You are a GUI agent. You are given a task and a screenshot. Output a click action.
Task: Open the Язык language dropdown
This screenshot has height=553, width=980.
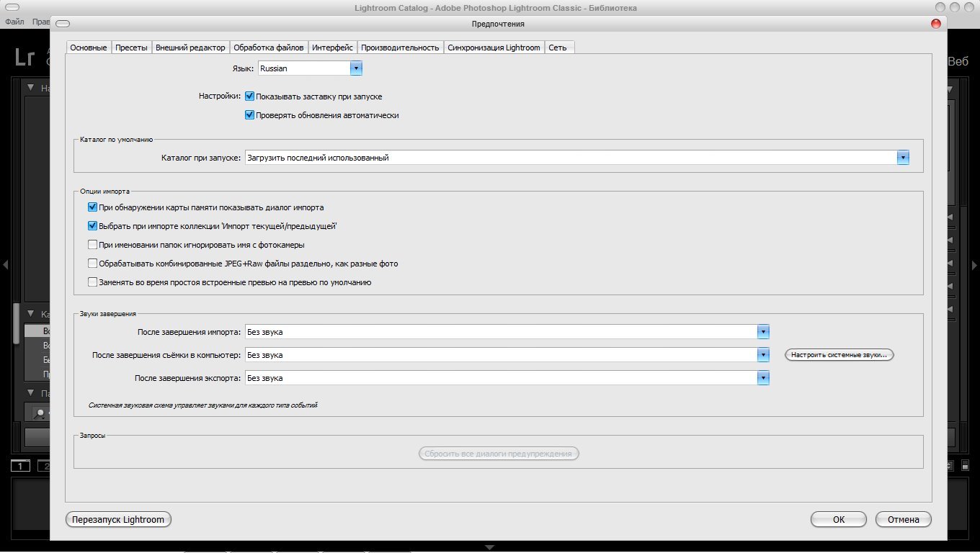click(355, 68)
